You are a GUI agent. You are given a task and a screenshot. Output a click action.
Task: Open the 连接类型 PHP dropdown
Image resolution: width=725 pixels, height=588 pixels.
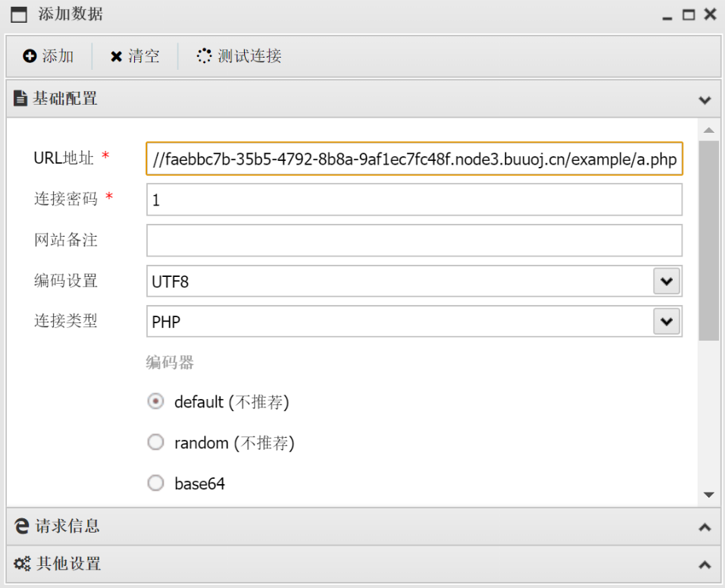pos(667,321)
